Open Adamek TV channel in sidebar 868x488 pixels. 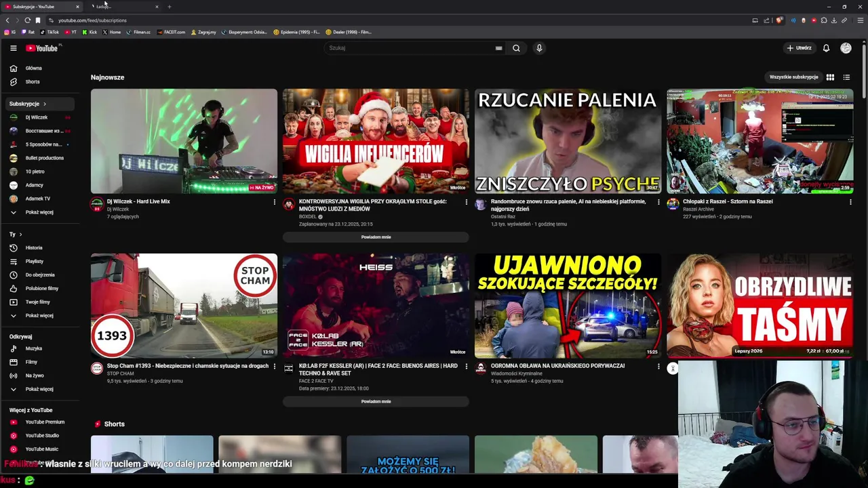(39, 199)
